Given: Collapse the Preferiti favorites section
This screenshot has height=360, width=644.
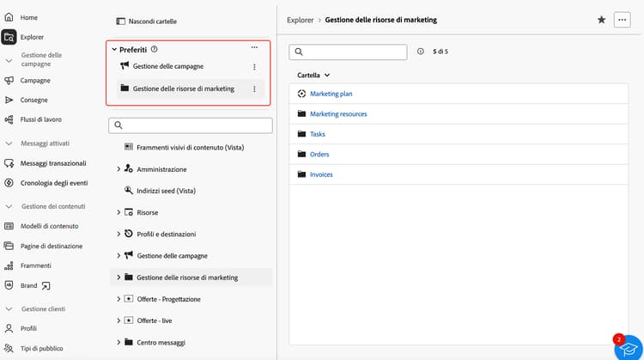Looking at the screenshot, I should [x=113, y=50].
